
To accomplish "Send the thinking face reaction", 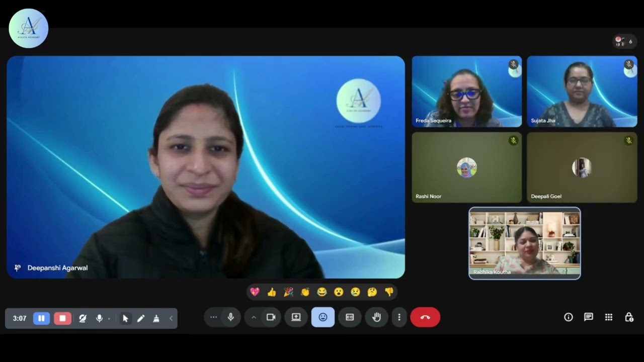I will (x=372, y=292).
